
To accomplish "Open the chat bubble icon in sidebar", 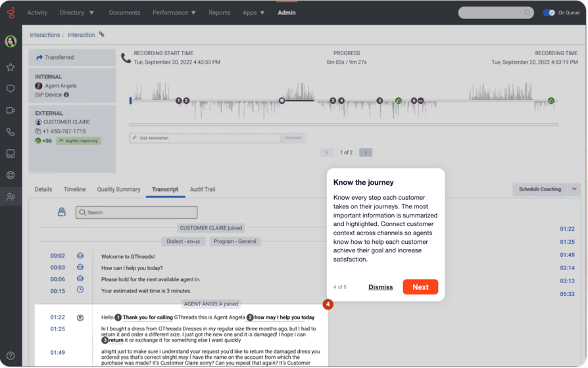I will pos(11,89).
